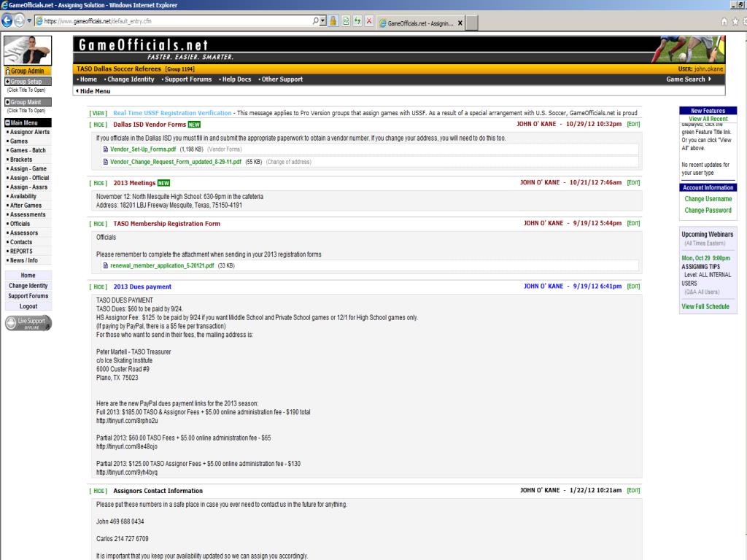Collapse the Main Menu section
747x560 pixels.
coord(28,122)
